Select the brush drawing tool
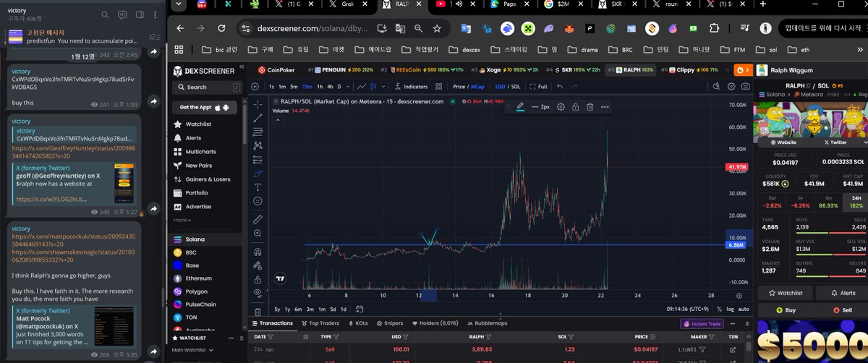 258,173
